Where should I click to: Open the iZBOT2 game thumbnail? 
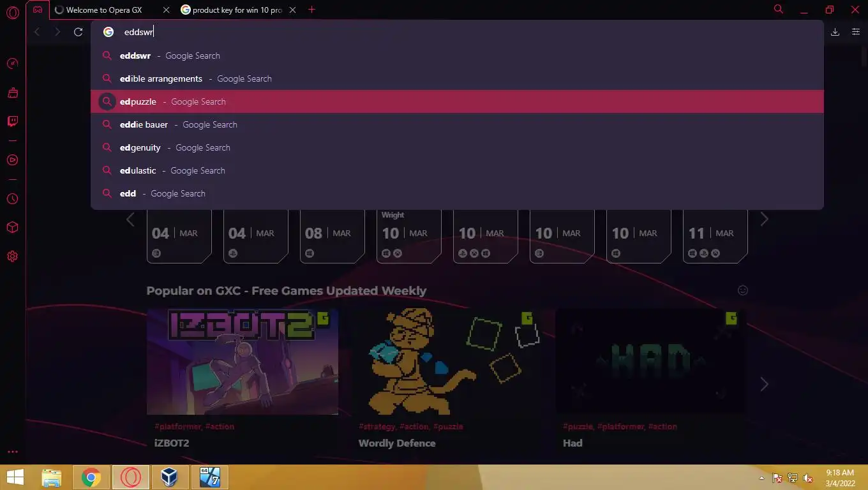[x=243, y=362]
